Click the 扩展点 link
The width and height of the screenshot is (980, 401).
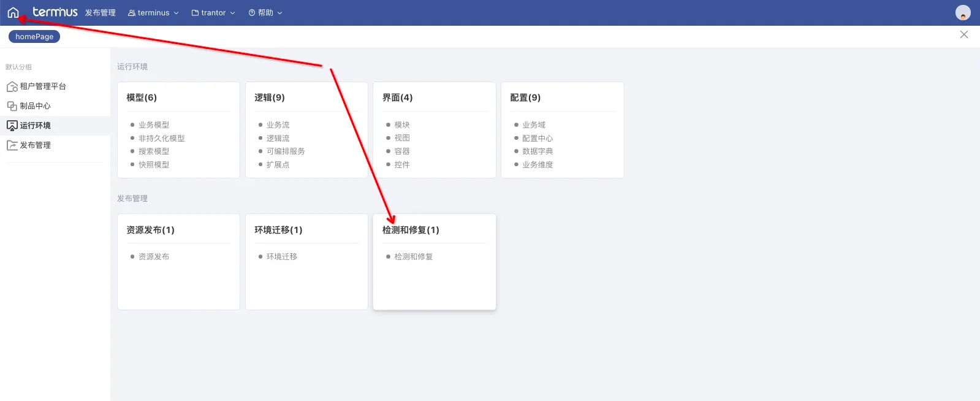pyautogui.click(x=278, y=165)
